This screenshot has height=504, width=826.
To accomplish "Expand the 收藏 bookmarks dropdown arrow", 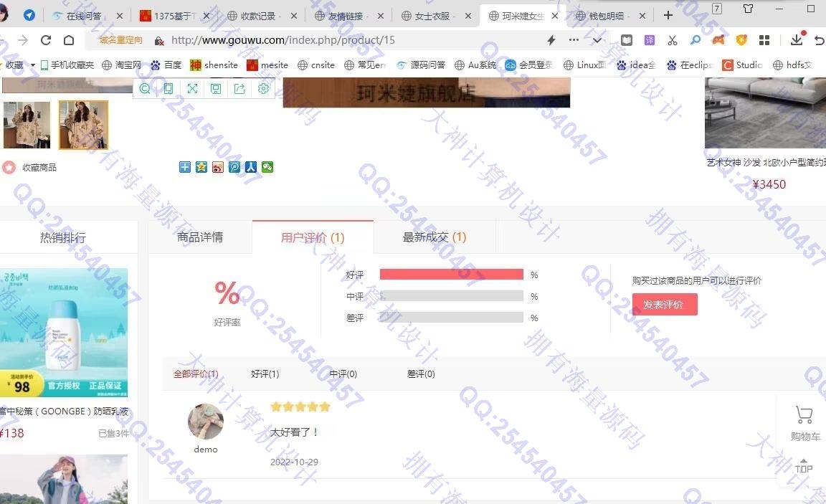I will [33, 65].
